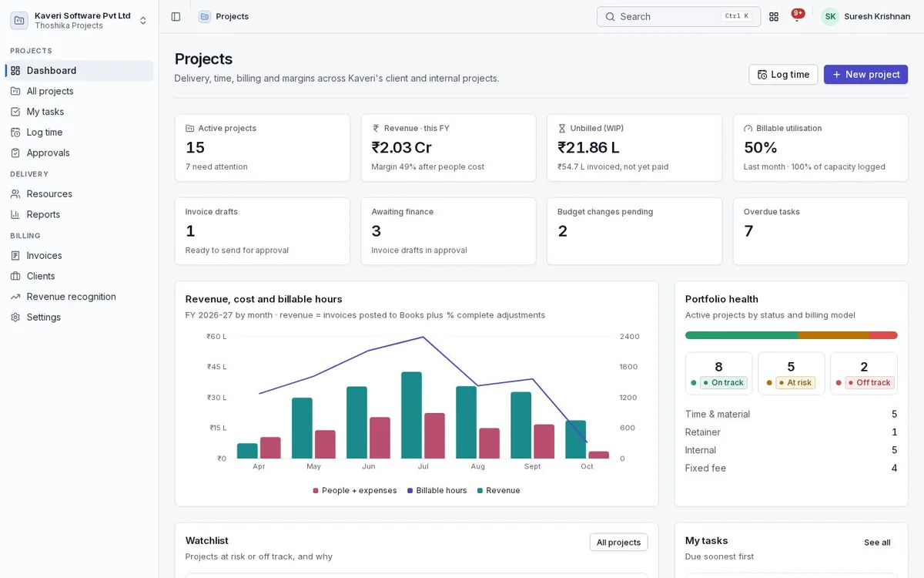Open the apps grid icon in header
924x578 pixels.
774,16
